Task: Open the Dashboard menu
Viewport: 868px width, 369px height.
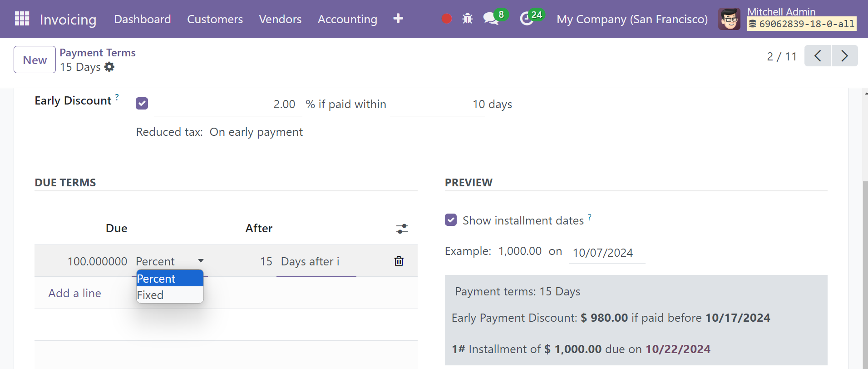Action: (x=143, y=19)
